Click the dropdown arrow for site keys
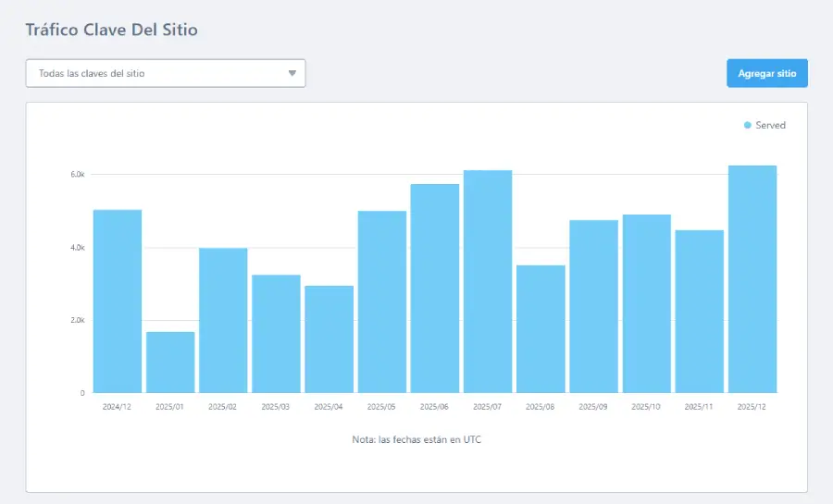This screenshot has width=833, height=504. click(x=292, y=73)
